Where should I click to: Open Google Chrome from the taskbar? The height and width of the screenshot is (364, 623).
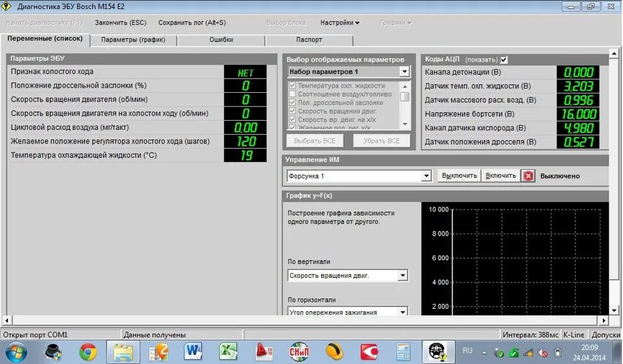click(x=88, y=352)
